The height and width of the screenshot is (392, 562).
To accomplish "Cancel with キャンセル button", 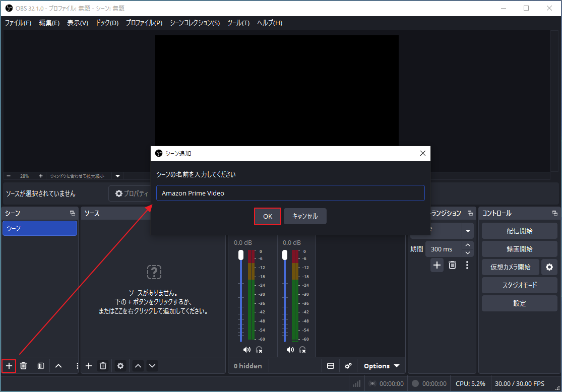I will 305,217.
